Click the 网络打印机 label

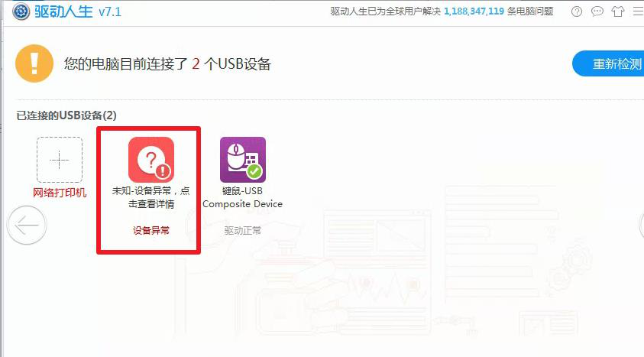point(60,193)
